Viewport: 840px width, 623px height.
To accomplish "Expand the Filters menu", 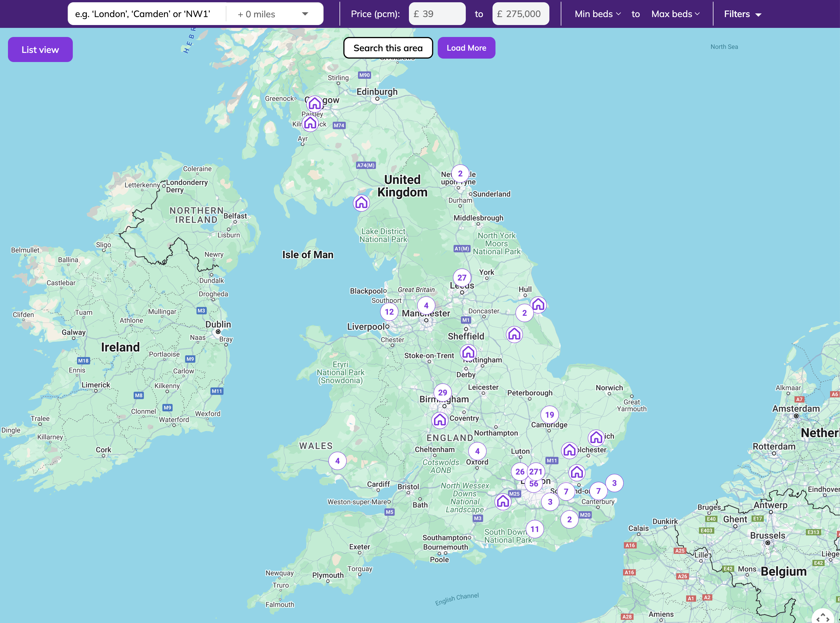I will click(x=742, y=14).
